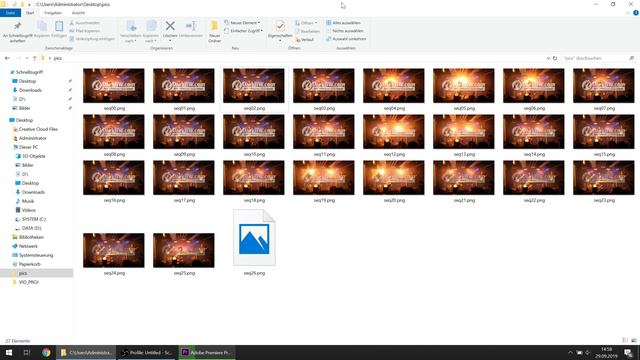The image size is (640, 360).
Task: Select the seq26.png generic image icon
Action: (x=254, y=238)
